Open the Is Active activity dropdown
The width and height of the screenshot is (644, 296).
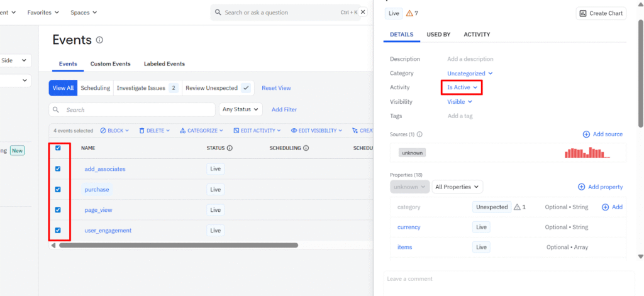(x=462, y=87)
